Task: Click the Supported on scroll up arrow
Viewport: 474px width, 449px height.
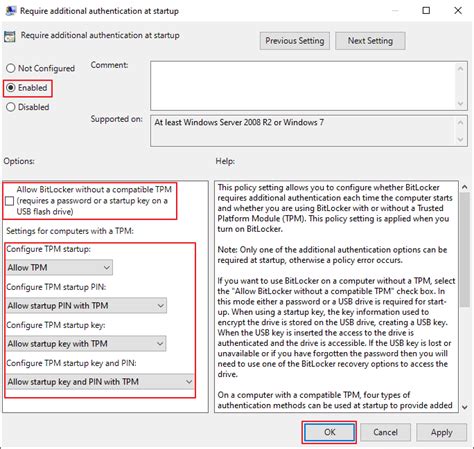Action: pos(461,123)
